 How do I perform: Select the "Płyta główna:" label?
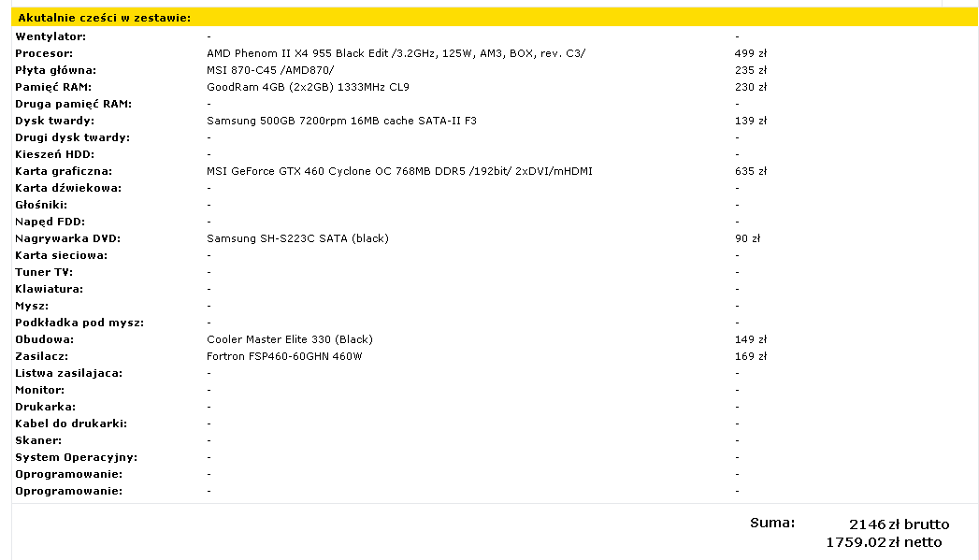pos(55,70)
